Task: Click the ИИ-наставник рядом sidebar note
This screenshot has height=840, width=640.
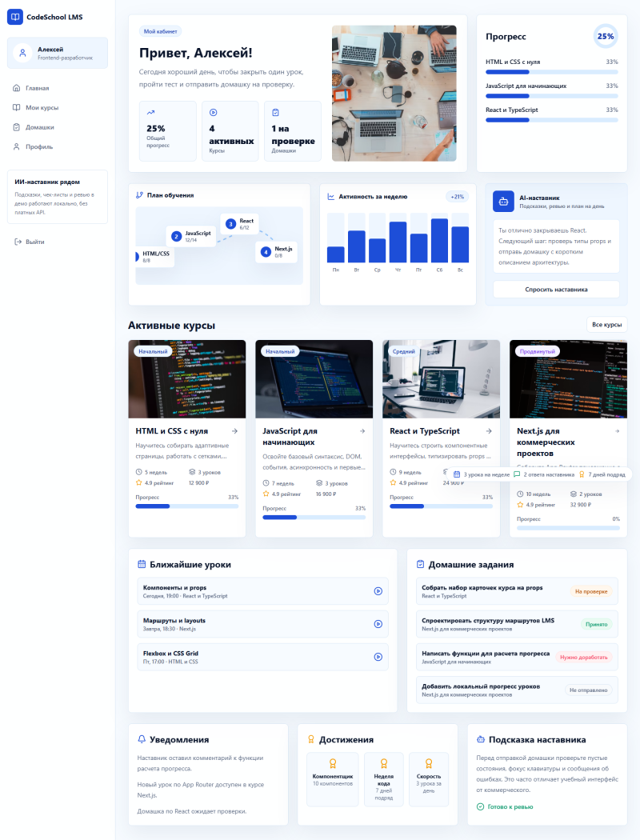Action: point(58,197)
